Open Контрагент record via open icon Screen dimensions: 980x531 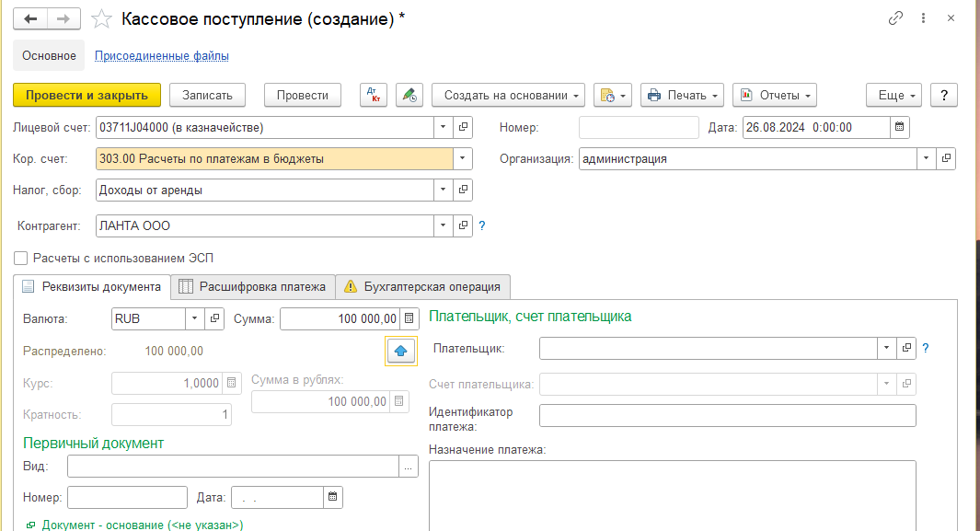[x=463, y=225]
